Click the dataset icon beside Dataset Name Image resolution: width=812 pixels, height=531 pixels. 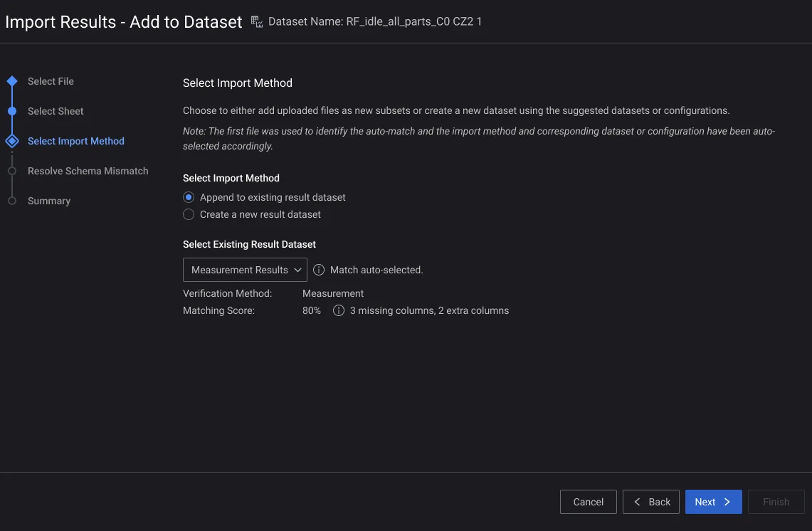257,22
